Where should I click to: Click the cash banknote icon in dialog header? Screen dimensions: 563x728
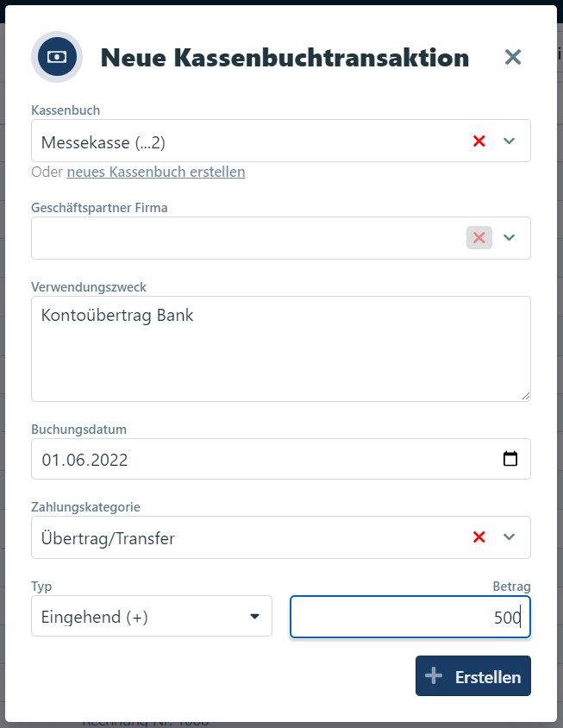[x=57, y=57]
